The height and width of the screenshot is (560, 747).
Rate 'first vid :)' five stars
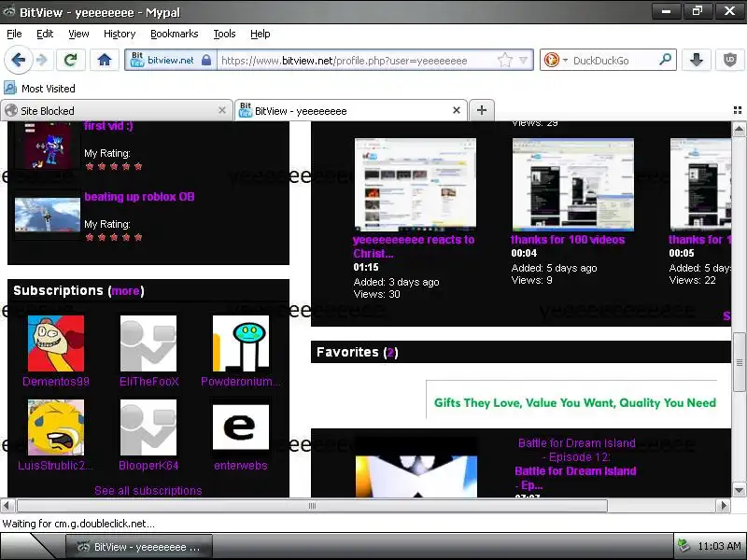click(138, 166)
